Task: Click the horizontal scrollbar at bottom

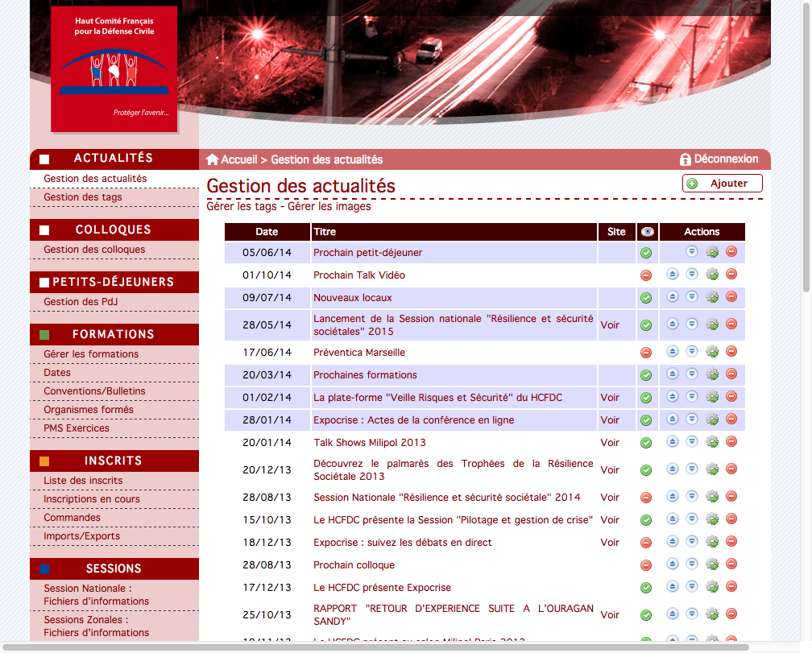Action: [x=375, y=647]
